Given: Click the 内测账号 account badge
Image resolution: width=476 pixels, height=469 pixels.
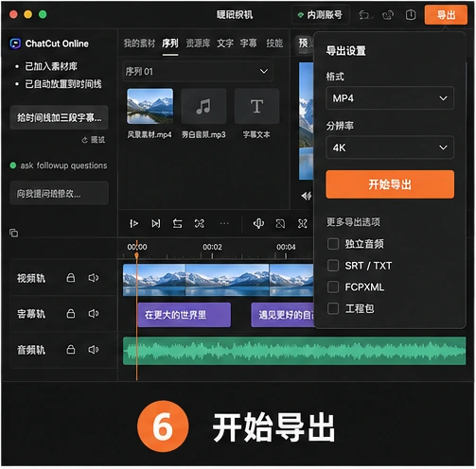Looking at the screenshot, I should click(x=321, y=15).
